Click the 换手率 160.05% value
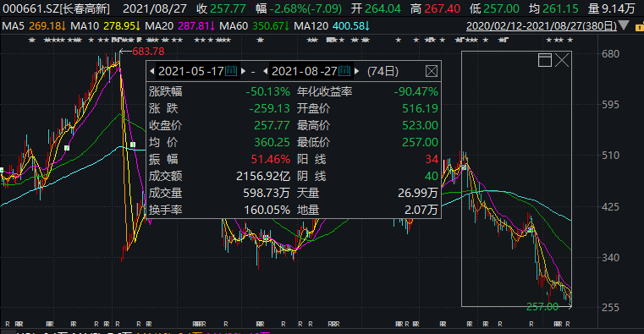The image size is (644, 334). pyautogui.click(x=267, y=210)
